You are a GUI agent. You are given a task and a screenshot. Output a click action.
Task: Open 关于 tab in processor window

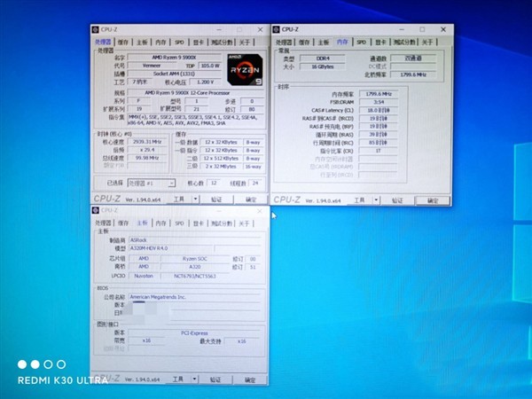[x=245, y=42]
